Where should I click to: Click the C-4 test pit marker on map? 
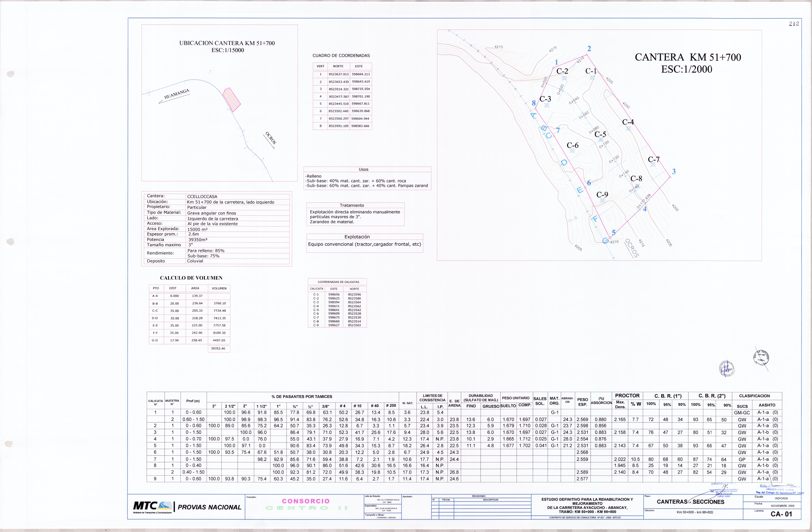629,129
